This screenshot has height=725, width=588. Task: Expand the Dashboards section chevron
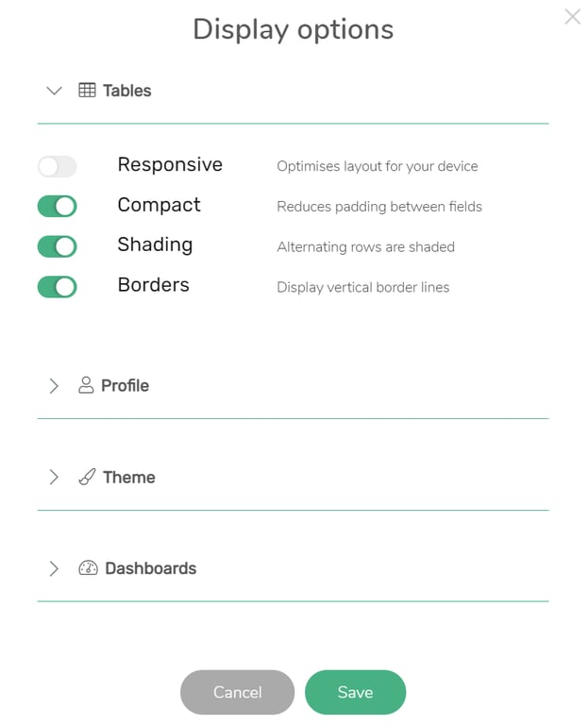coord(54,568)
